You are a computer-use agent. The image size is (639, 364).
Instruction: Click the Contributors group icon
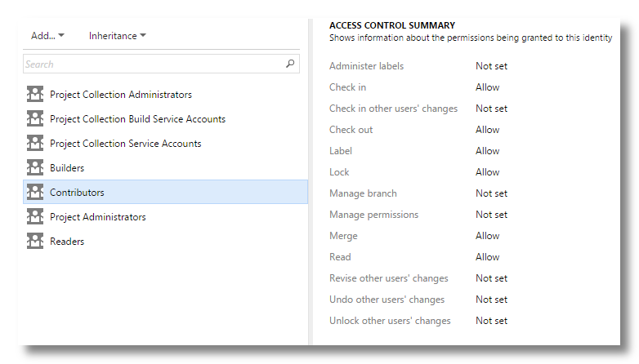(x=34, y=193)
